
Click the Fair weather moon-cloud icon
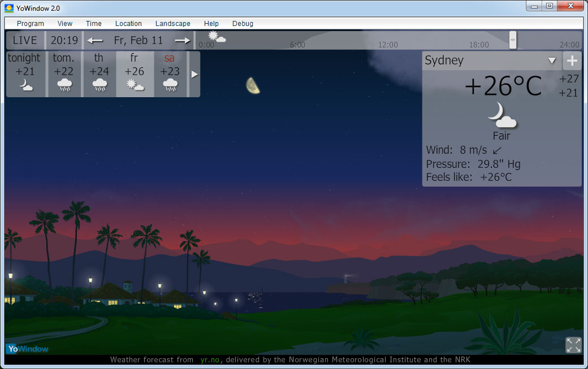coord(501,115)
